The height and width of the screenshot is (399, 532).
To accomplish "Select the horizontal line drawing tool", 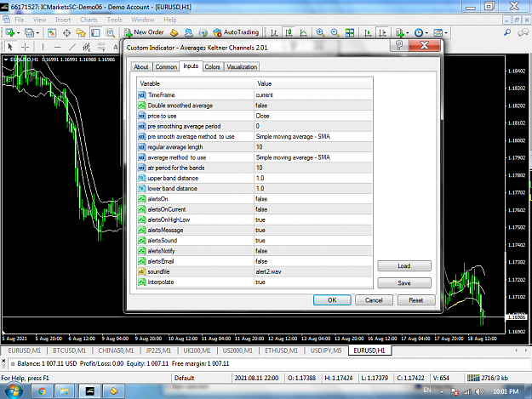I will coord(58,47).
